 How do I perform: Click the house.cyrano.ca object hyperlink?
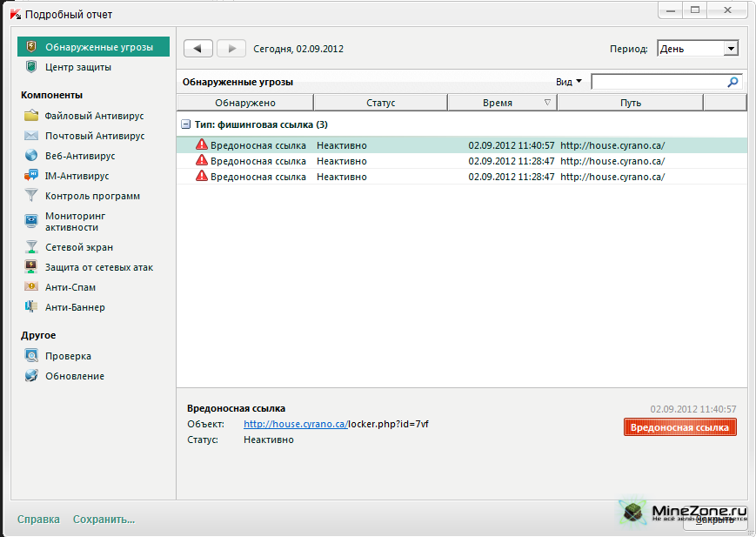[295, 424]
